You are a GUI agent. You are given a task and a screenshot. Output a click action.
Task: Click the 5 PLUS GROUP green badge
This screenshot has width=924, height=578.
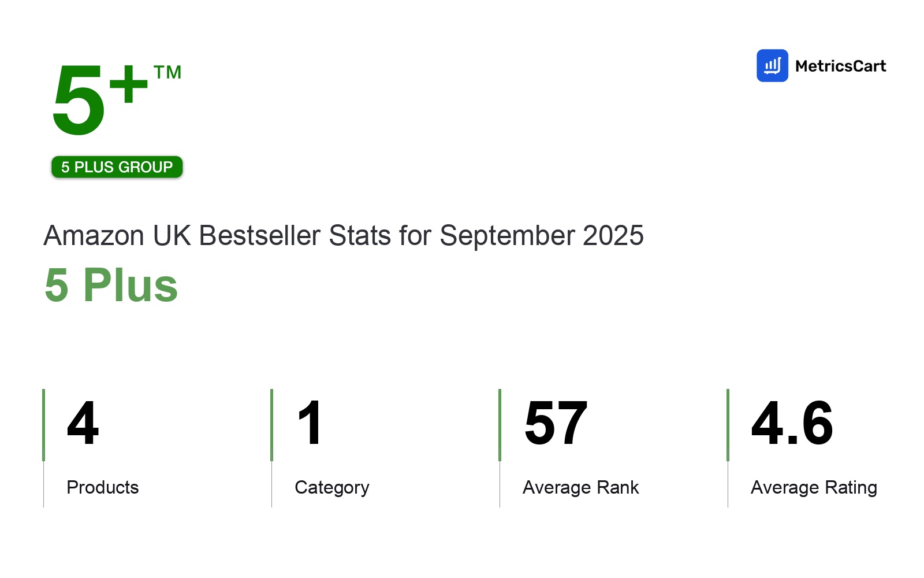(x=117, y=167)
